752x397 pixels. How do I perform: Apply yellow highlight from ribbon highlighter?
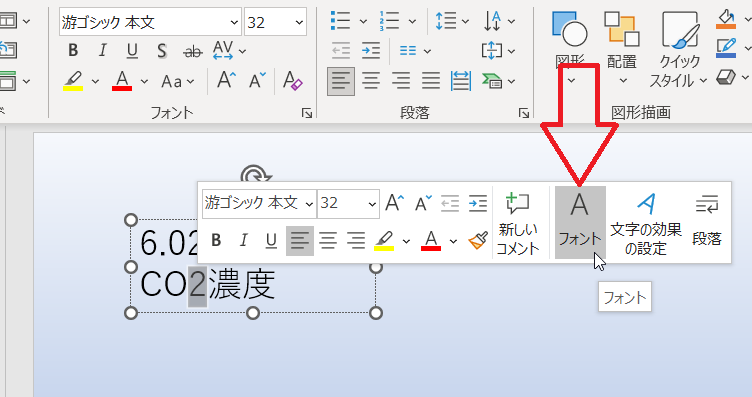pos(73,81)
